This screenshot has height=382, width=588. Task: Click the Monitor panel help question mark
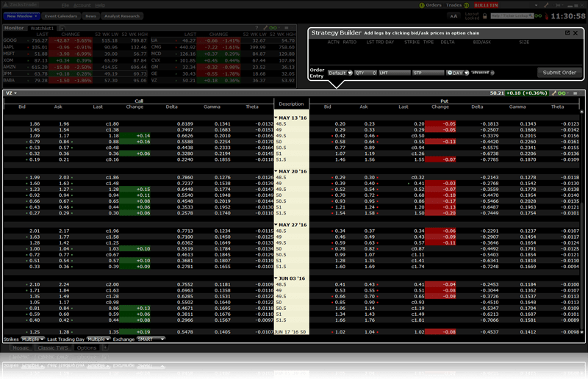257,28
